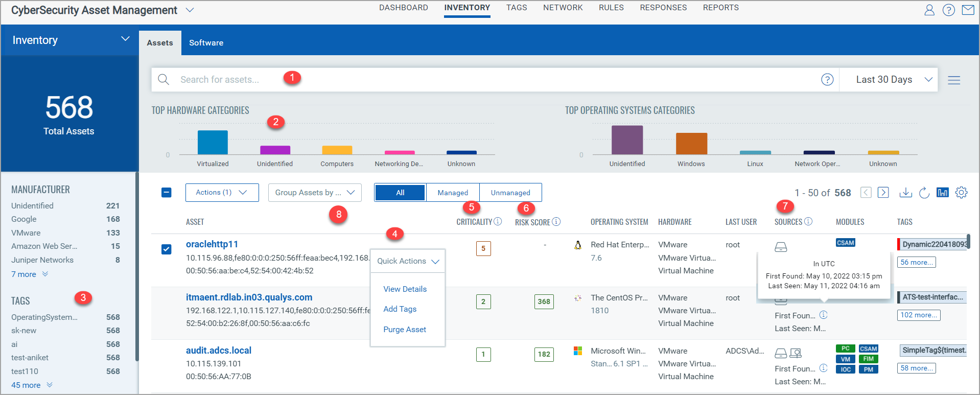Collapse the Quick Actions dropdown
Screen dimensions: 980x395
(408, 261)
